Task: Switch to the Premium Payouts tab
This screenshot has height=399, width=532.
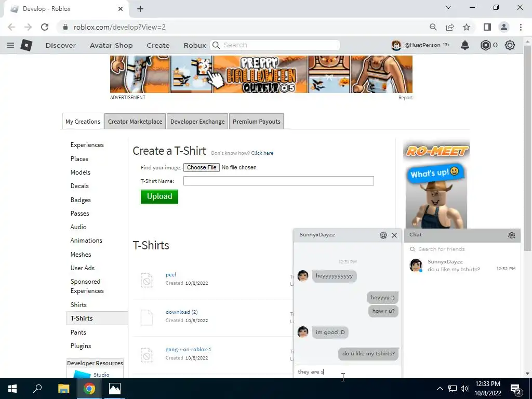Action: (x=257, y=122)
